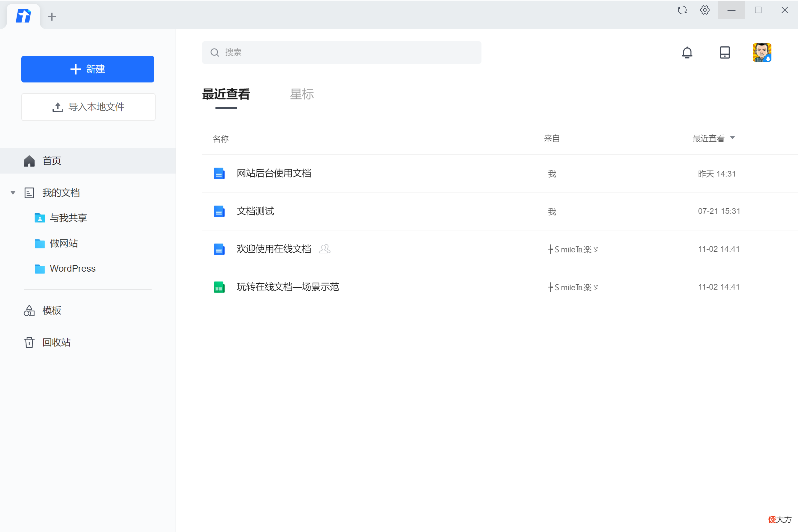Click folder icon beside 做网站

tap(40, 243)
